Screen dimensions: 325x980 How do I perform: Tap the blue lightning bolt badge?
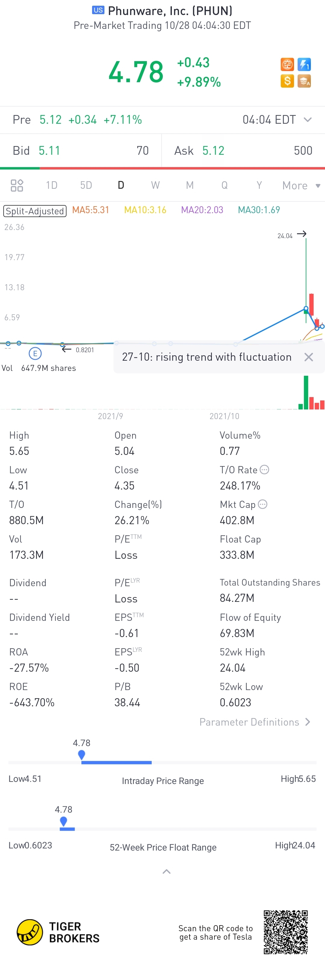pyautogui.click(x=304, y=64)
